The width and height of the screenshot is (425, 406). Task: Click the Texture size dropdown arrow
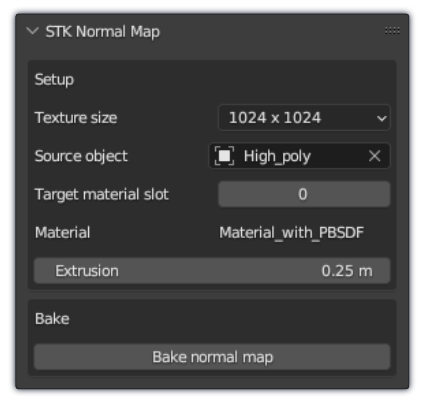pos(382,118)
